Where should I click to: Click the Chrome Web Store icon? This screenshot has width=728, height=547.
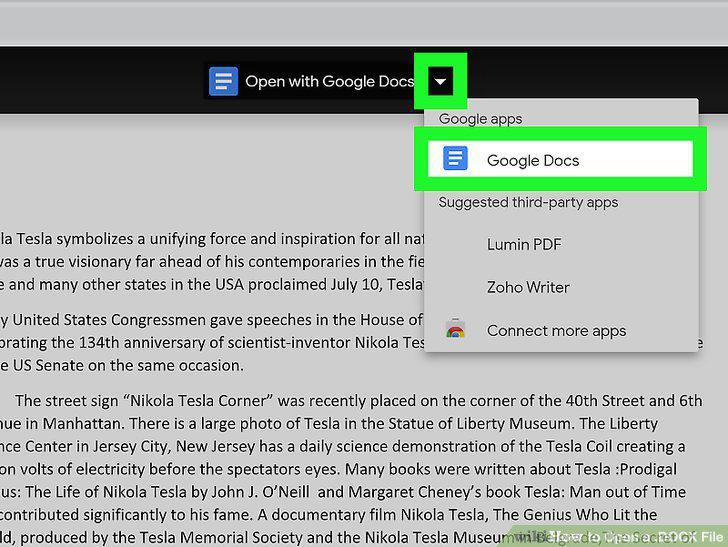pyautogui.click(x=455, y=329)
